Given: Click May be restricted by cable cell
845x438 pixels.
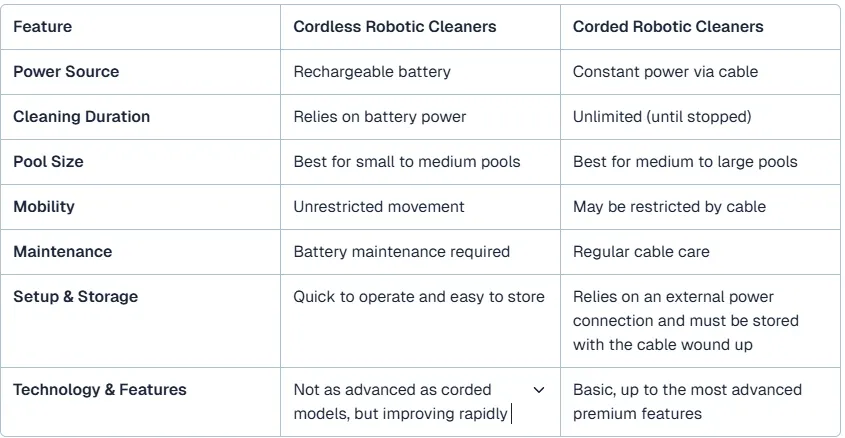Looking at the screenshot, I should click(700, 207).
